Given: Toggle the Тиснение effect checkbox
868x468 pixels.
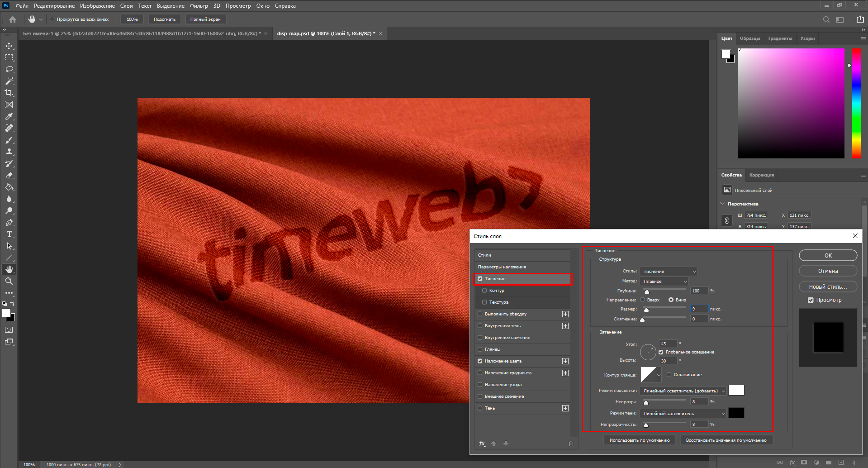Looking at the screenshot, I should tap(480, 279).
